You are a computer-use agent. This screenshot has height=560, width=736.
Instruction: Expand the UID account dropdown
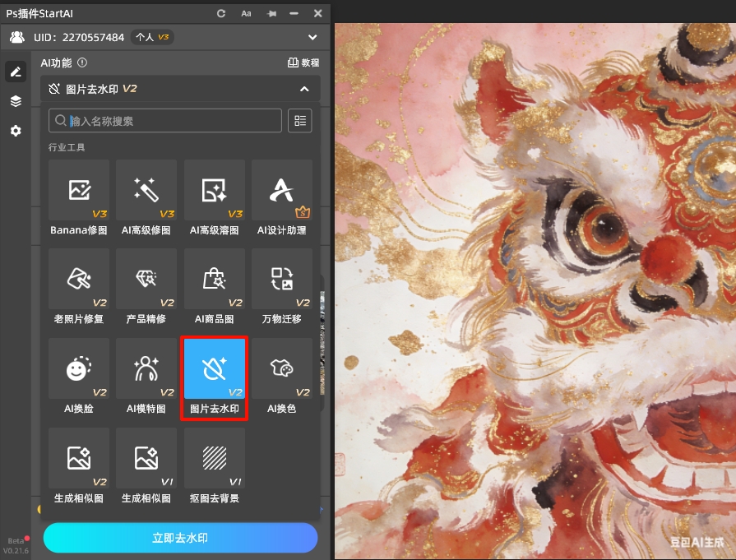(x=312, y=37)
